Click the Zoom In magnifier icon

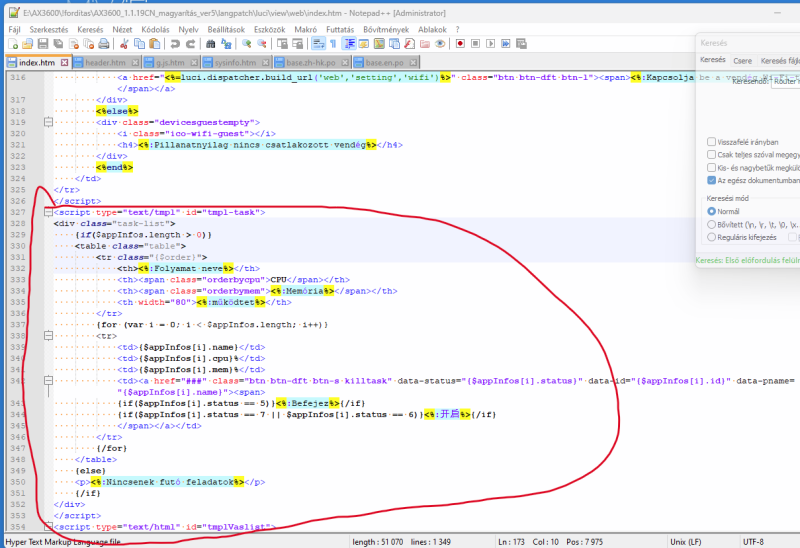[x=246, y=44]
